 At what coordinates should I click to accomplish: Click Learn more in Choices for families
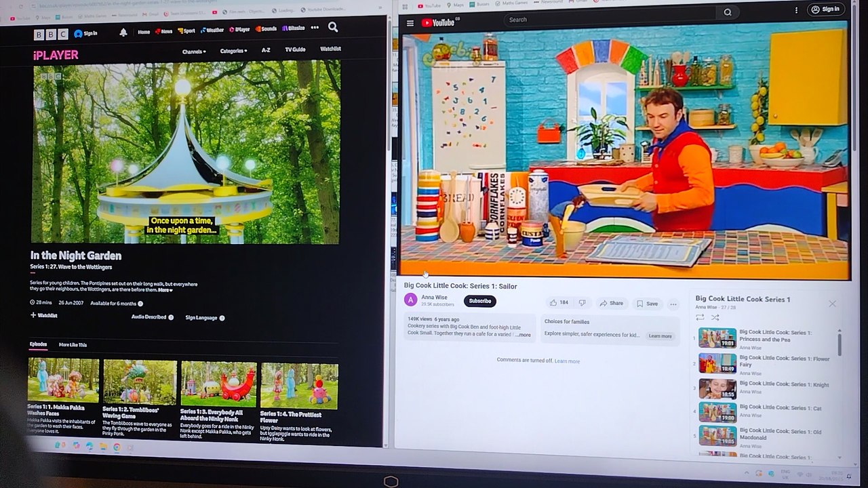[660, 336]
